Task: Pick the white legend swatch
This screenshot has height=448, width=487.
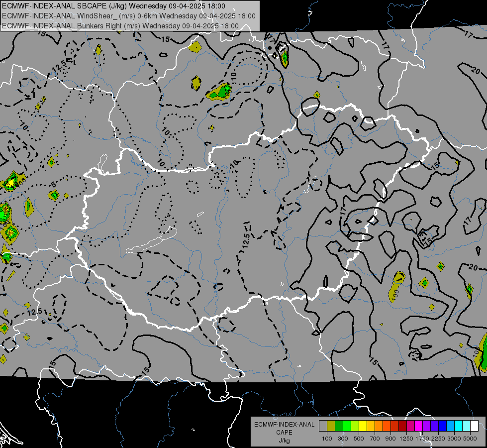Action: click(x=474, y=426)
